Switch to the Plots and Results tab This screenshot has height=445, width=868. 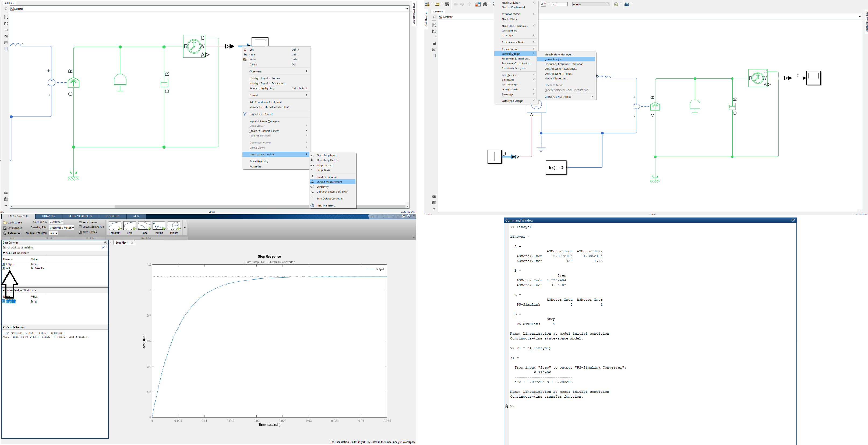[80, 216]
